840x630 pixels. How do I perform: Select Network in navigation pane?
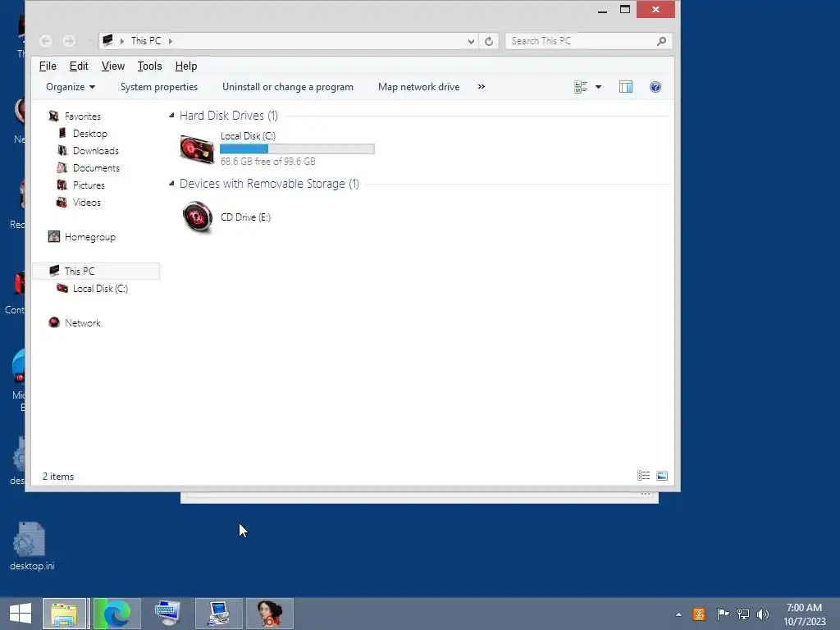(83, 322)
